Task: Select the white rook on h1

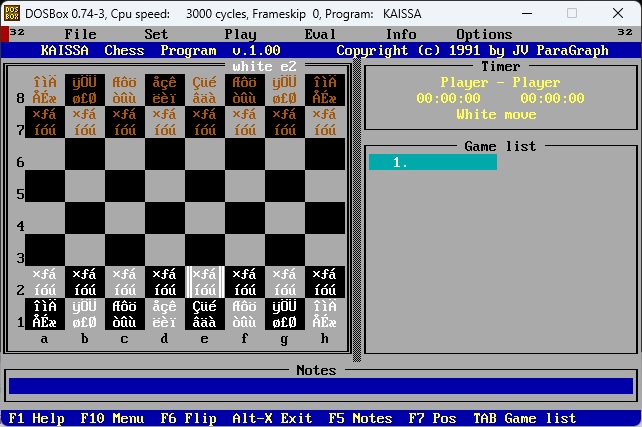Action: [325, 314]
